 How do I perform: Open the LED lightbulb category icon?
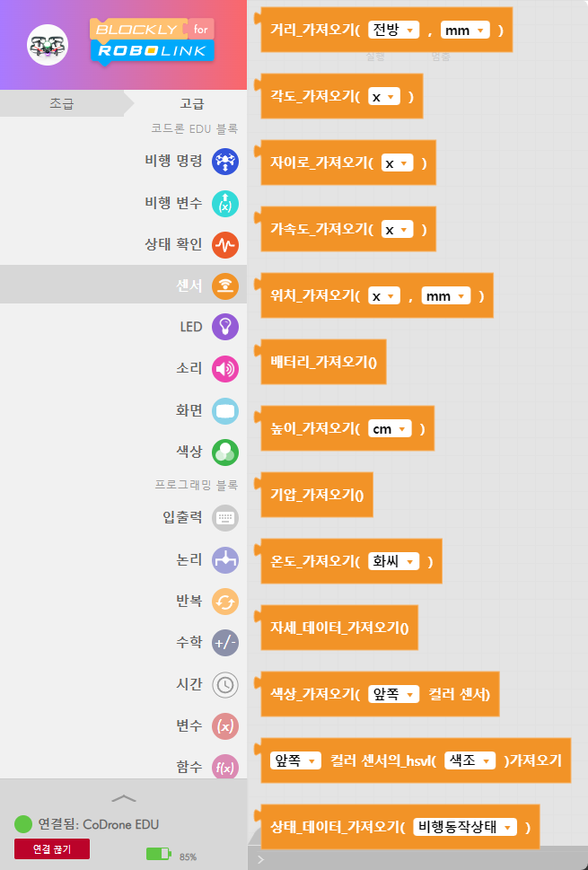point(224,327)
